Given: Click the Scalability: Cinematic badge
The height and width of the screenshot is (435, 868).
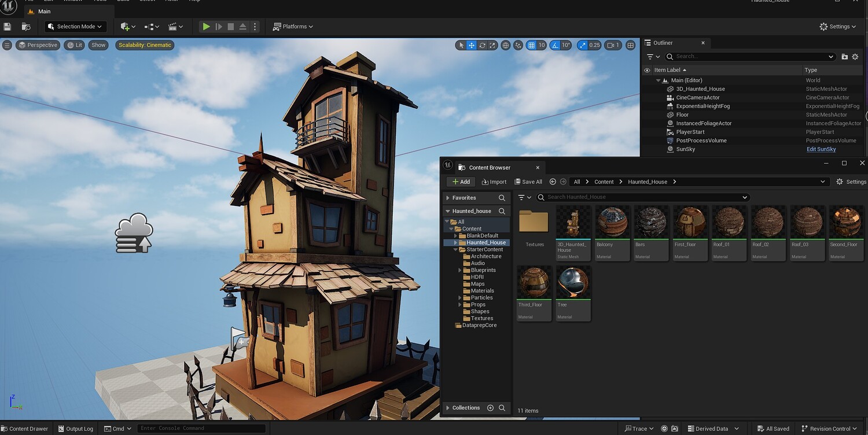Looking at the screenshot, I should (x=145, y=45).
